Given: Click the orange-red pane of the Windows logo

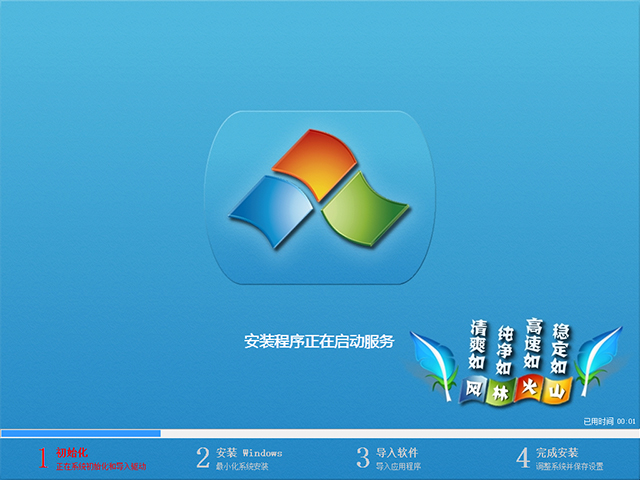Looking at the screenshot, I should pos(316,163).
